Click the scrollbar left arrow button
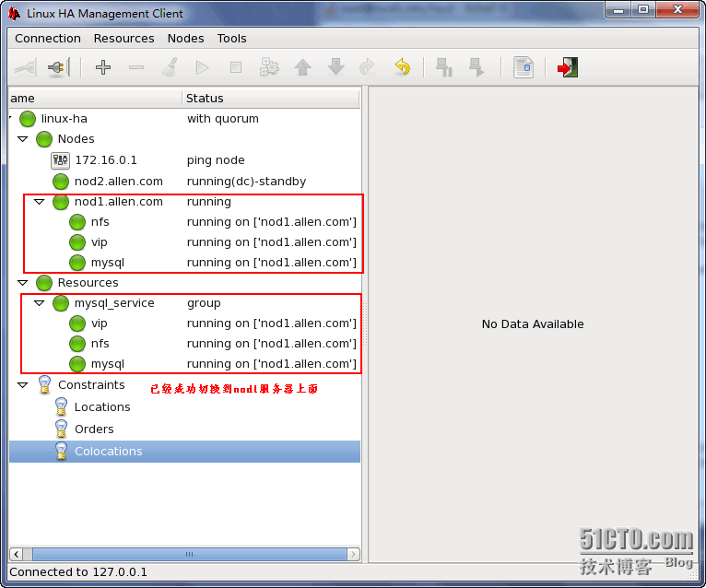The image size is (706, 588). coord(17,554)
